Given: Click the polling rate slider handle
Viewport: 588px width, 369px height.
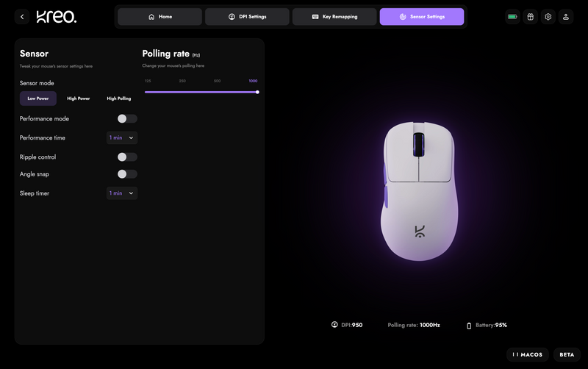Looking at the screenshot, I should point(257,92).
